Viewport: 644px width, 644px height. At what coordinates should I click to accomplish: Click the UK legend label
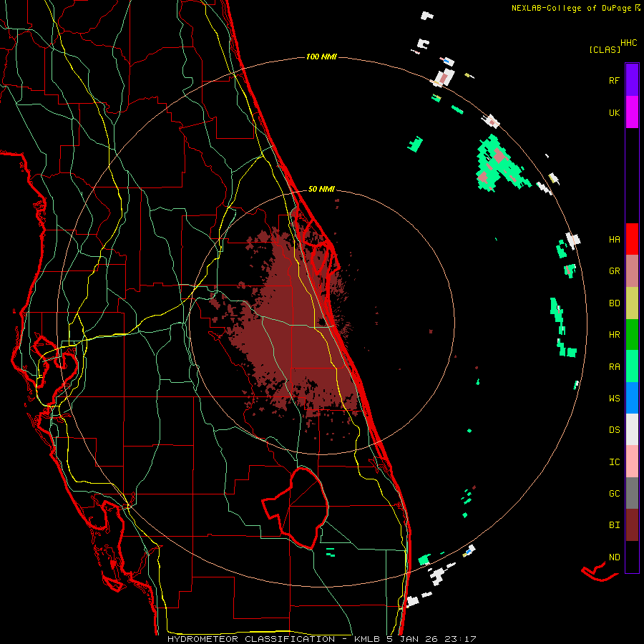614,112
